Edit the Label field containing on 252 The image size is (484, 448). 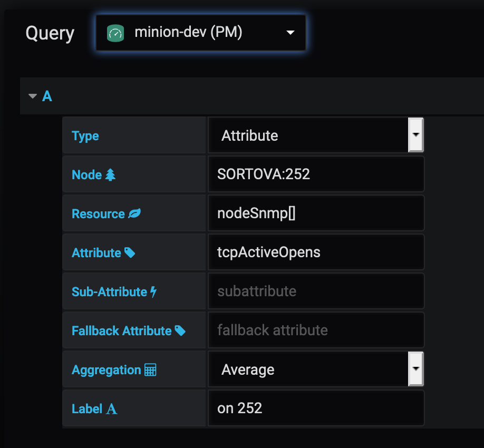(x=316, y=408)
